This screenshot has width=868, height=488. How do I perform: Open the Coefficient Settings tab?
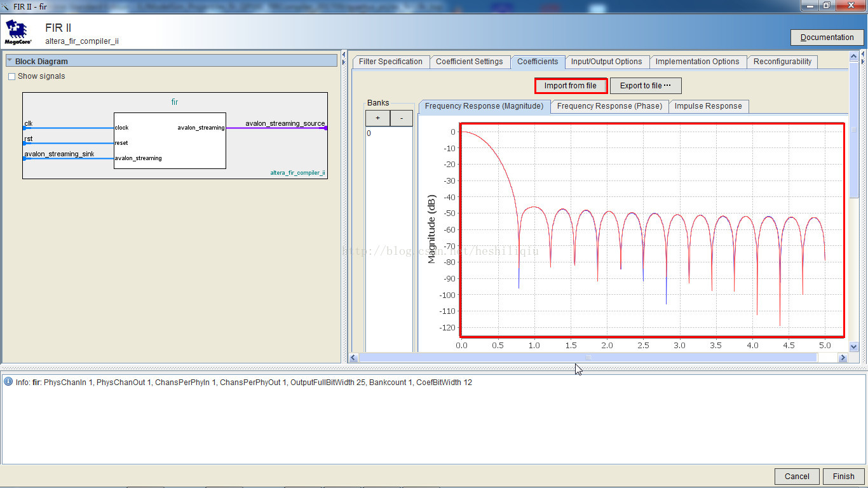[x=469, y=62]
